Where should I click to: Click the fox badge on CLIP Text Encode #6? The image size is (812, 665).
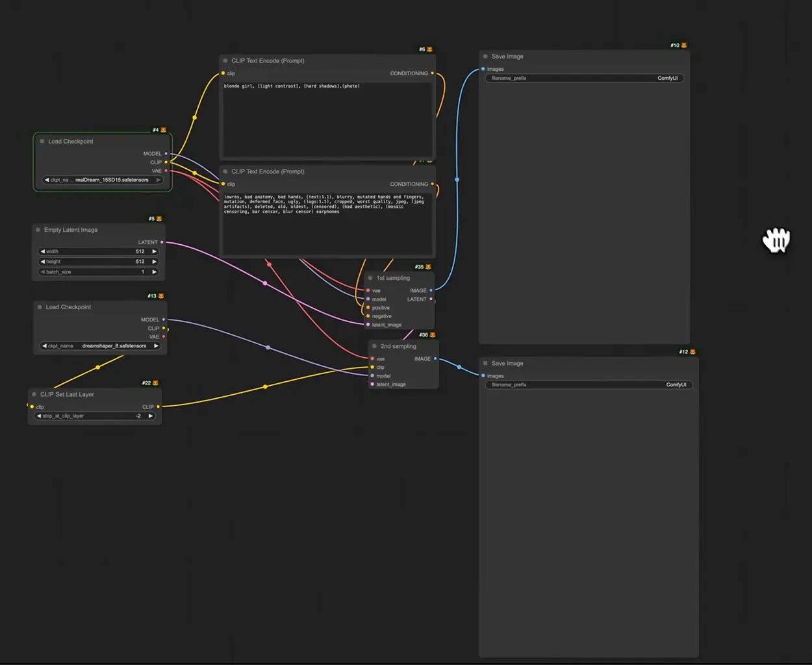point(429,48)
